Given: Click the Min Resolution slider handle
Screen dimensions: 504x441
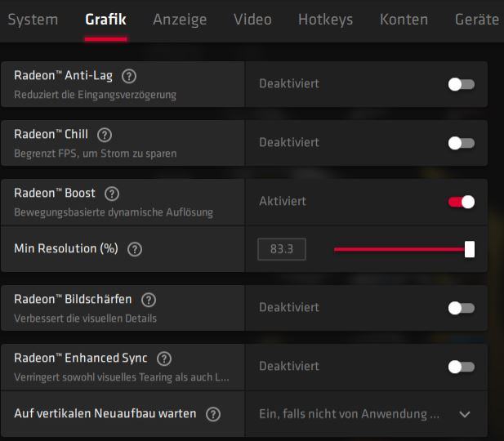Looking at the screenshot, I should 470,249.
